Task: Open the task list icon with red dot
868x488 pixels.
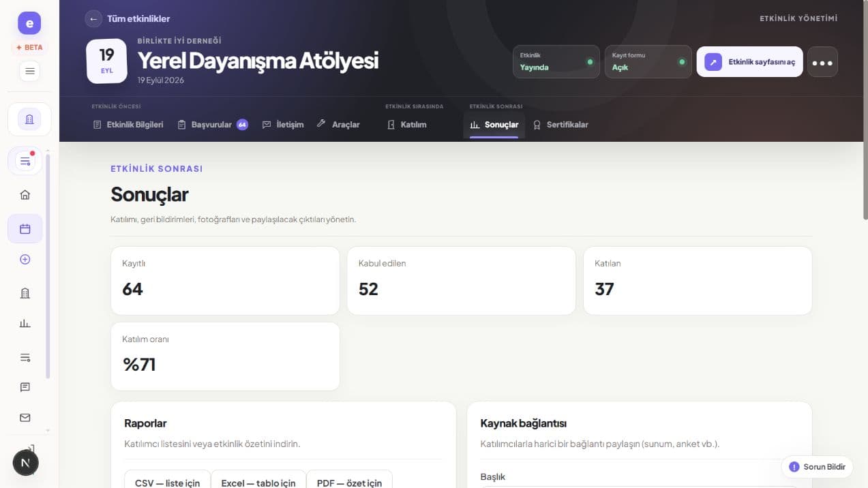Action: point(25,162)
